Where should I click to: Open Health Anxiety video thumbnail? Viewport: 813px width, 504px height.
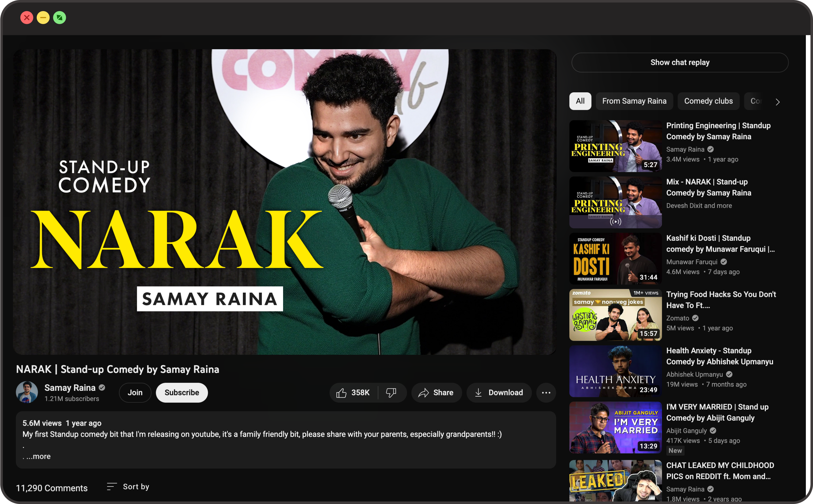(x=615, y=371)
